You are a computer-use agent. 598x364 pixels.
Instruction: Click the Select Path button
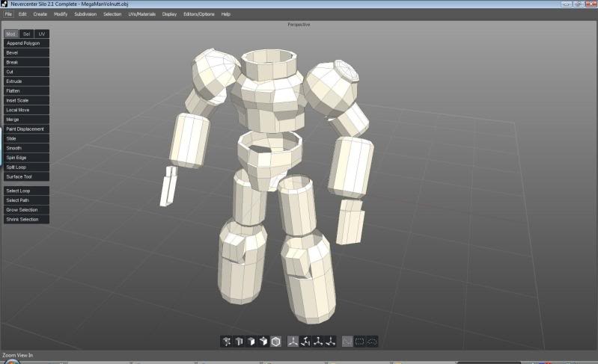[x=26, y=200]
